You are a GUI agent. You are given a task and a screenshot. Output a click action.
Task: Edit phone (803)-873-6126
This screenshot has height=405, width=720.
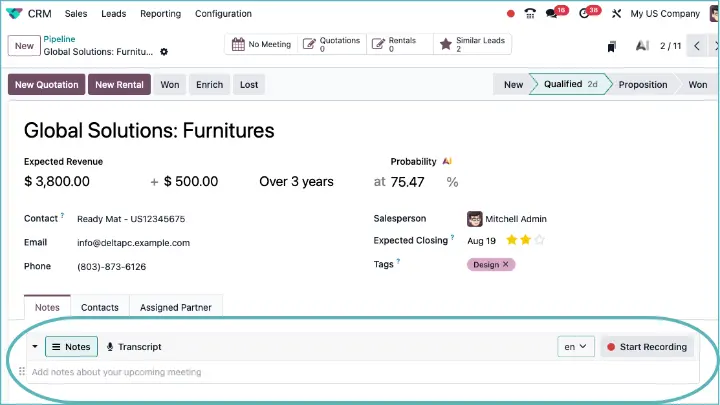(x=112, y=267)
